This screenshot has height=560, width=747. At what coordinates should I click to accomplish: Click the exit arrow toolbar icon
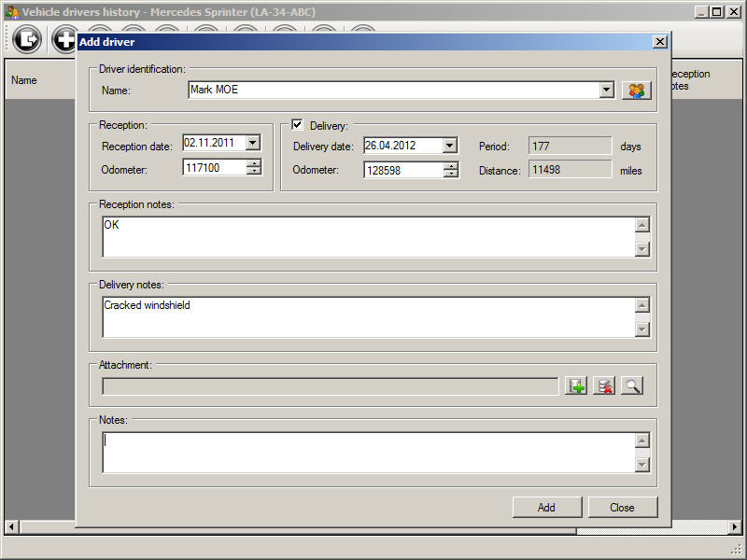(x=28, y=39)
